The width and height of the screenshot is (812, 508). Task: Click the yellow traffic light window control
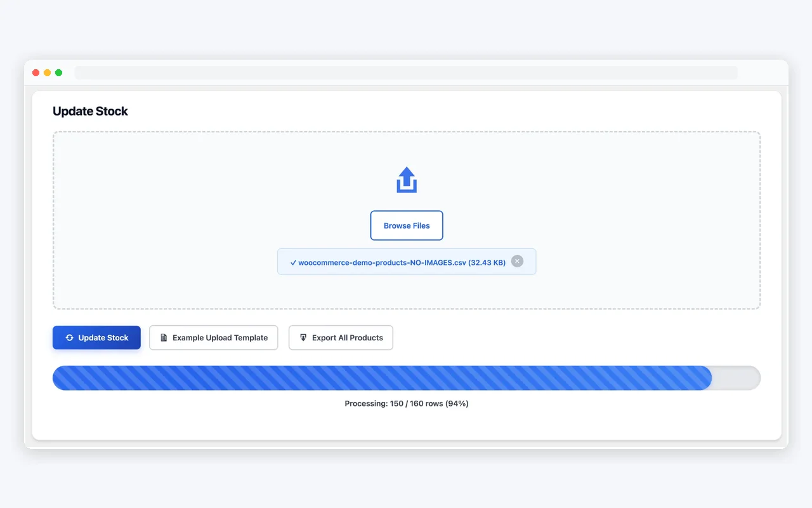(48, 72)
